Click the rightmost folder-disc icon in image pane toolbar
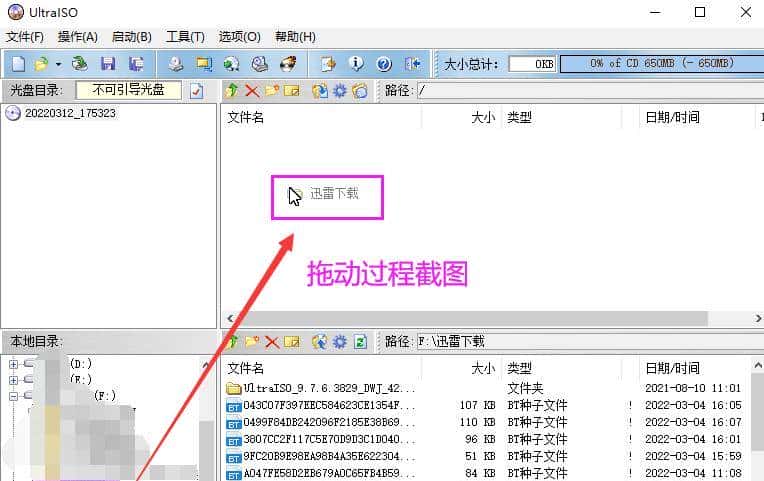764x481 pixels. (x=360, y=91)
